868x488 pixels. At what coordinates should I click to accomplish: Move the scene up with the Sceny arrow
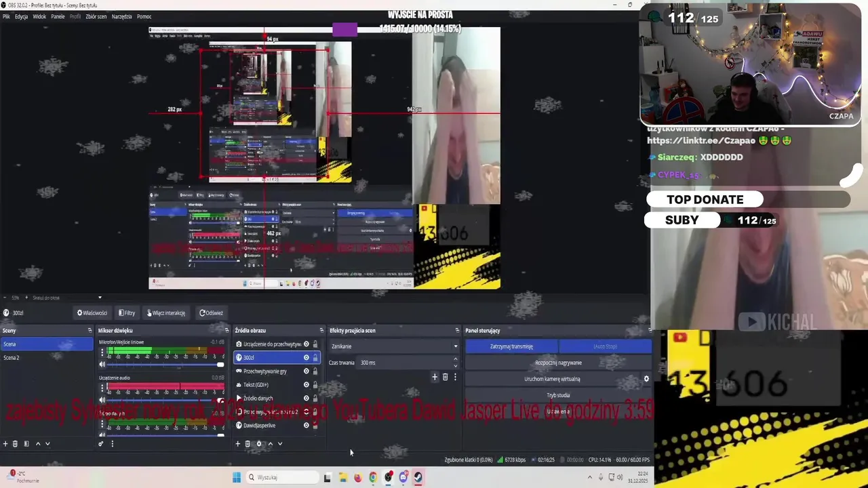(x=38, y=444)
